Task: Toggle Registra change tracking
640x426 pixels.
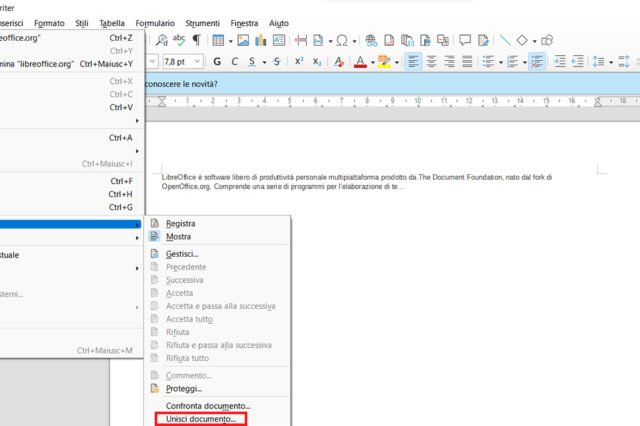Action: [x=181, y=224]
